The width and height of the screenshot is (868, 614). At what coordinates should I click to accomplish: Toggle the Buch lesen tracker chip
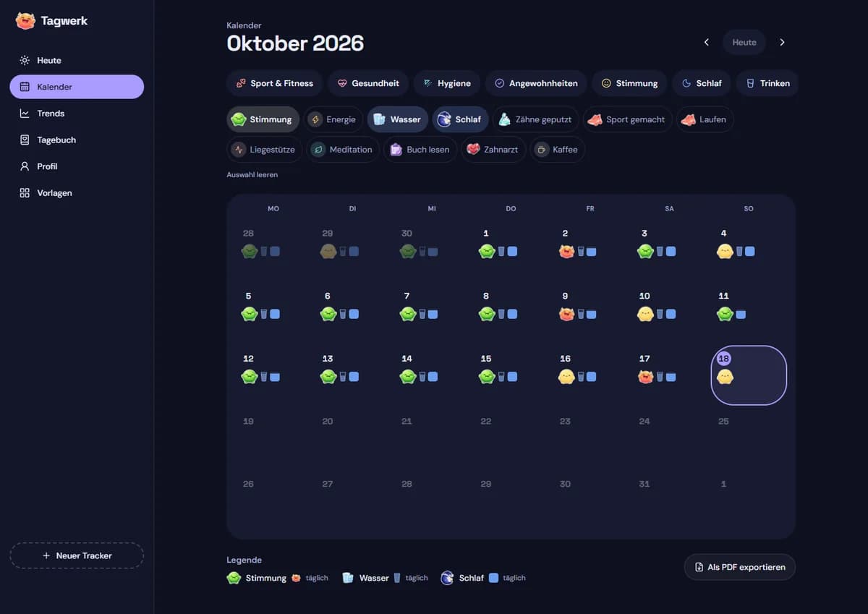420,150
